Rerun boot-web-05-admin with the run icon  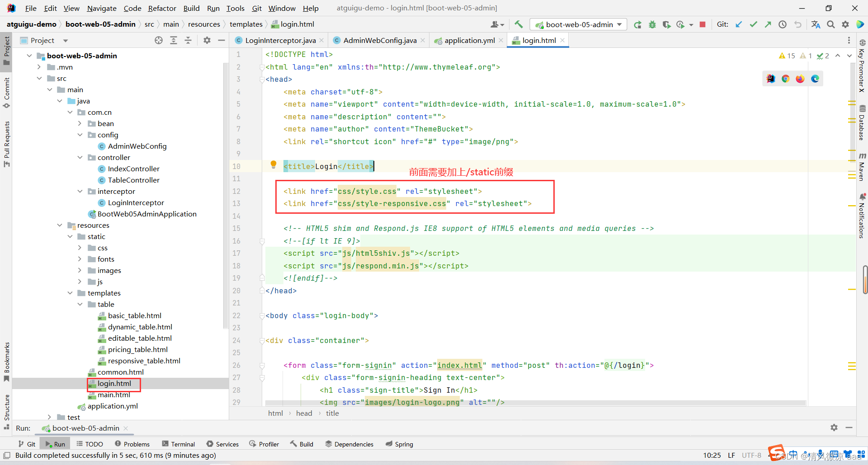637,24
